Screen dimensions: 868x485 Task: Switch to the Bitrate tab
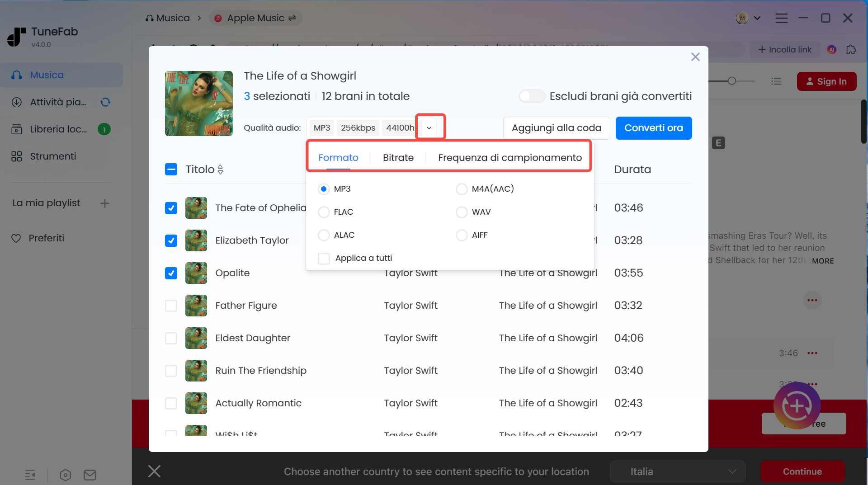(398, 157)
